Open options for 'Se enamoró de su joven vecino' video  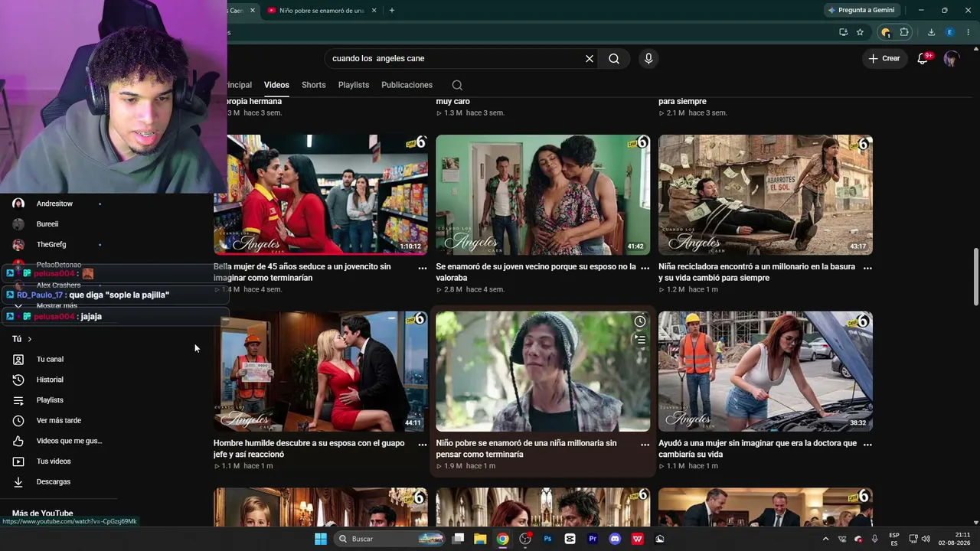(645, 268)
